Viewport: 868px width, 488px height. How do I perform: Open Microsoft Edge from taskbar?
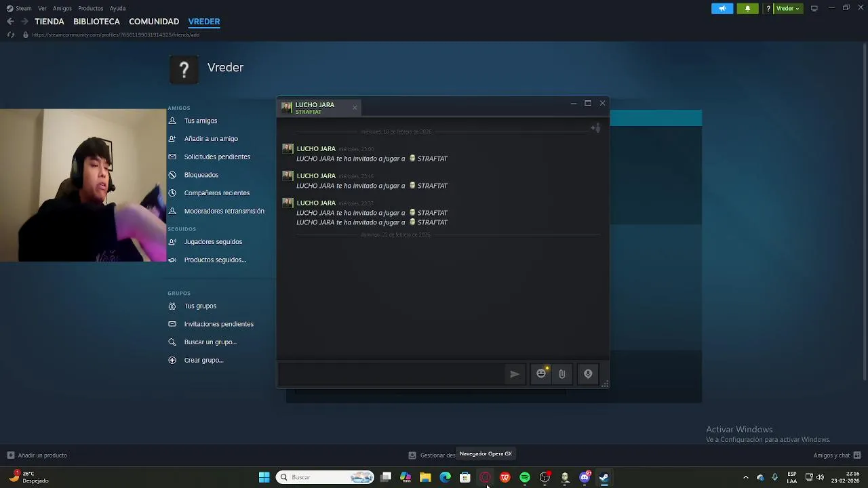click(446, 478)
